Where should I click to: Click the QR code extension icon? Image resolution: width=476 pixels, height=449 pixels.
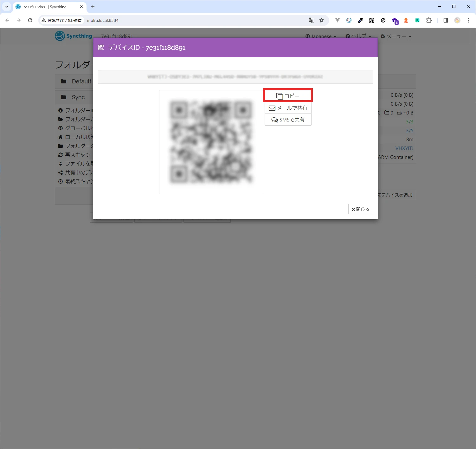372,20
